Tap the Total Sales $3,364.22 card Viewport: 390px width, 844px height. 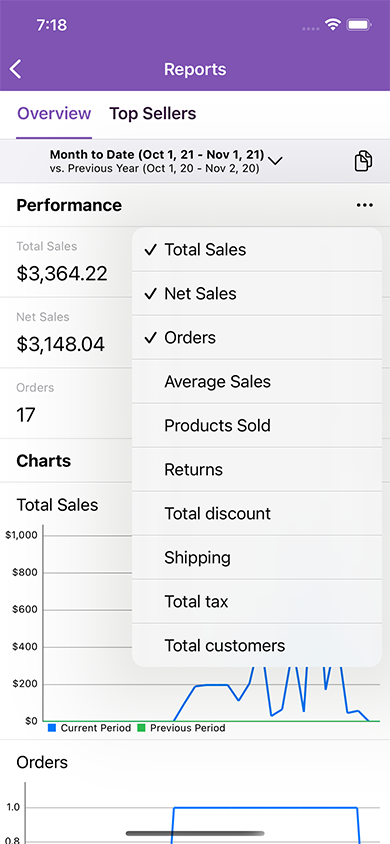pos(67,262)
